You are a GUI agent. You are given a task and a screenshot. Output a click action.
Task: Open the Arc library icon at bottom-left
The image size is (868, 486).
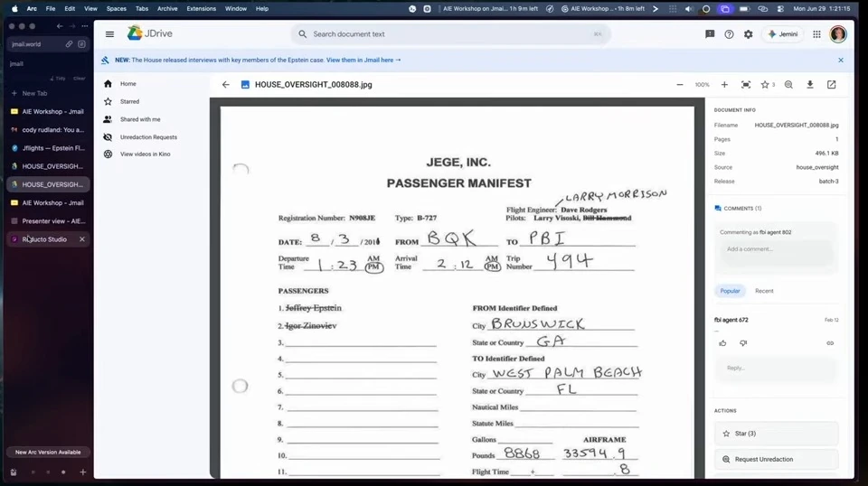[14, 472]
